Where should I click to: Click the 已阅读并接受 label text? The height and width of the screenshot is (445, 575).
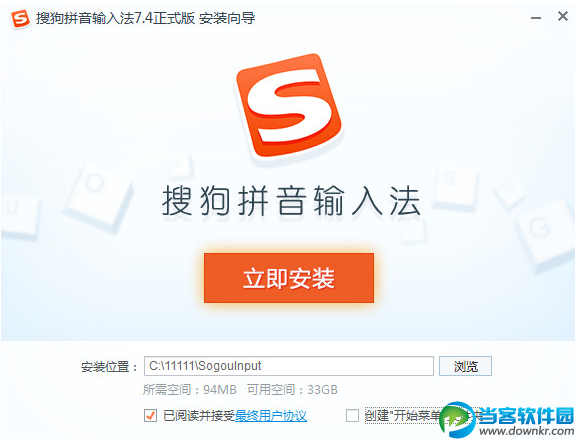click(199, 416)
